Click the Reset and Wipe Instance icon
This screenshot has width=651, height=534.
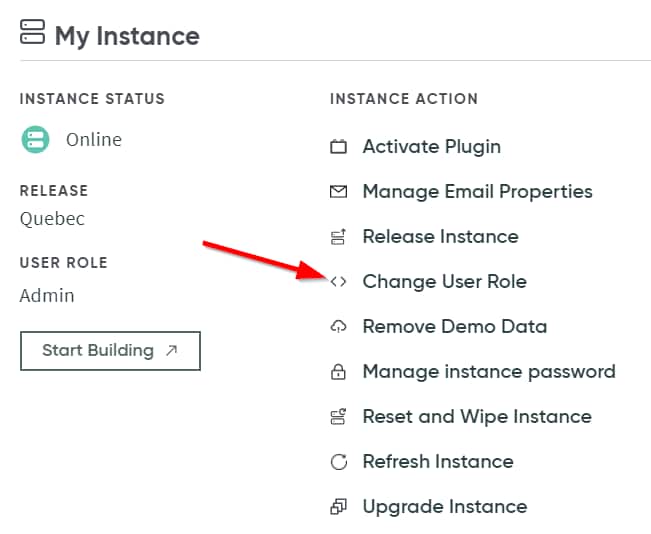pyautogui.click(x=338, y=417)
